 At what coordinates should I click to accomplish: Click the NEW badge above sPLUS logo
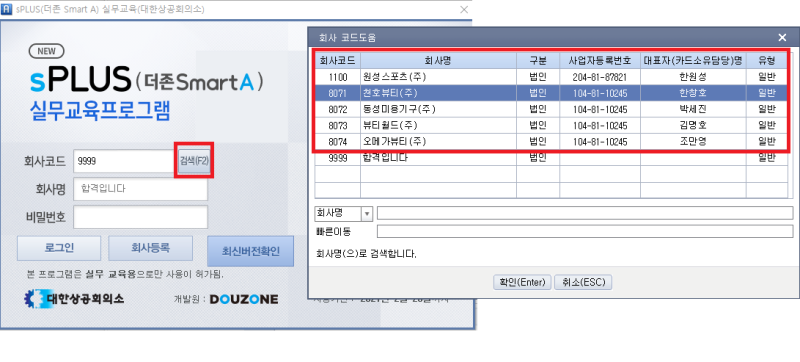tap(47, 51)
